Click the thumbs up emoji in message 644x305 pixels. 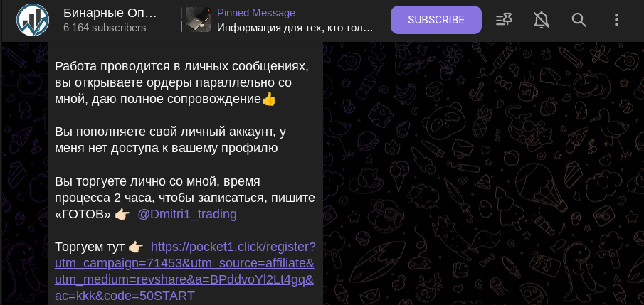pyautogui.click(x=268, y=99)
